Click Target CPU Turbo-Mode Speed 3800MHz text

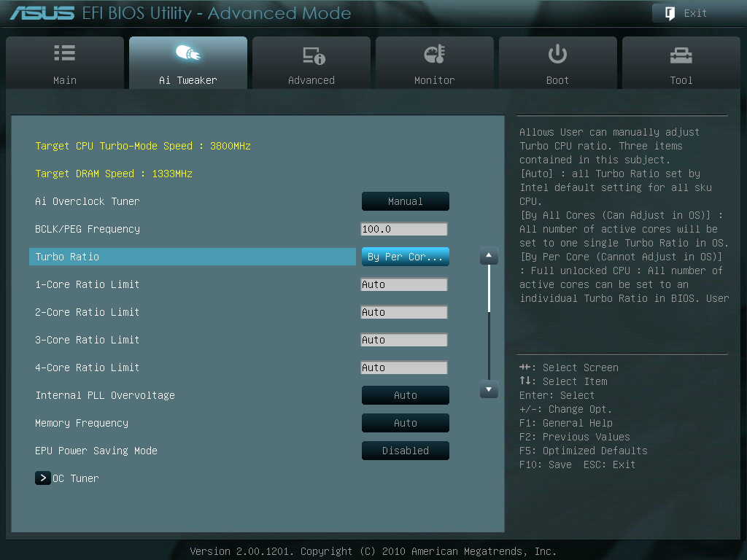coord(143,146)
